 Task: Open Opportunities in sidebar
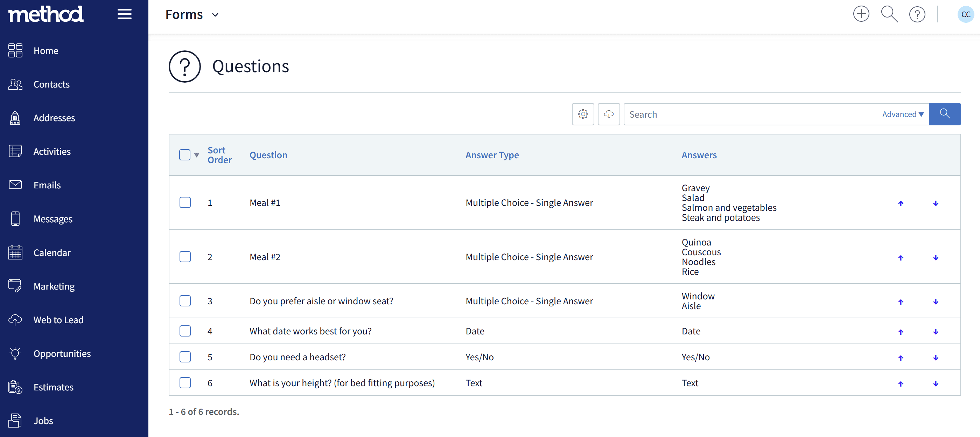[x=62, y=353]
